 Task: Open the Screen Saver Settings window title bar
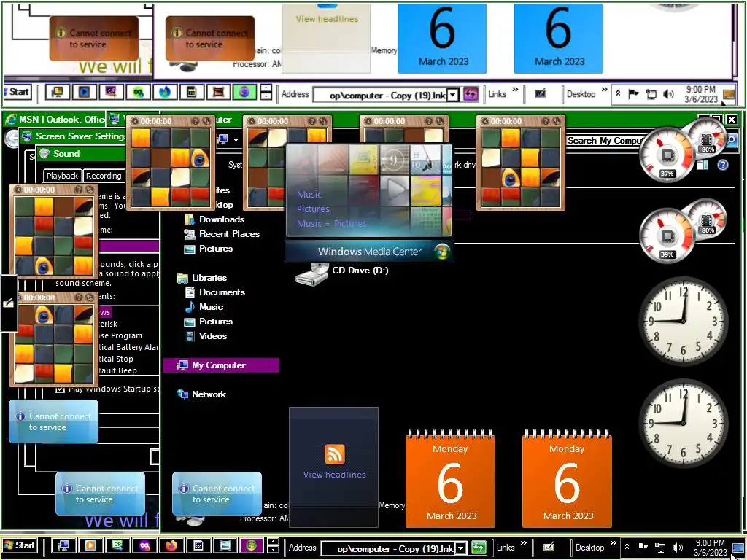pos(74,136)
